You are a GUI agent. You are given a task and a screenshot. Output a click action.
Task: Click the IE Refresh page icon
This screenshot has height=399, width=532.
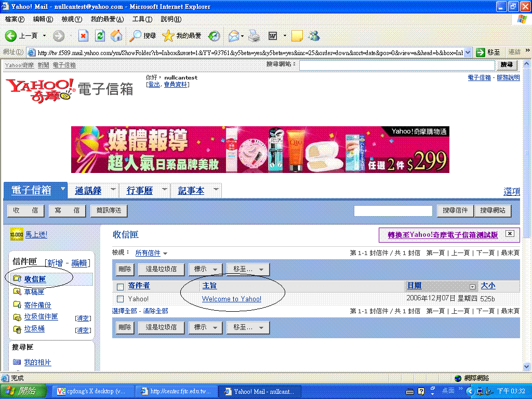pos(100,36)
